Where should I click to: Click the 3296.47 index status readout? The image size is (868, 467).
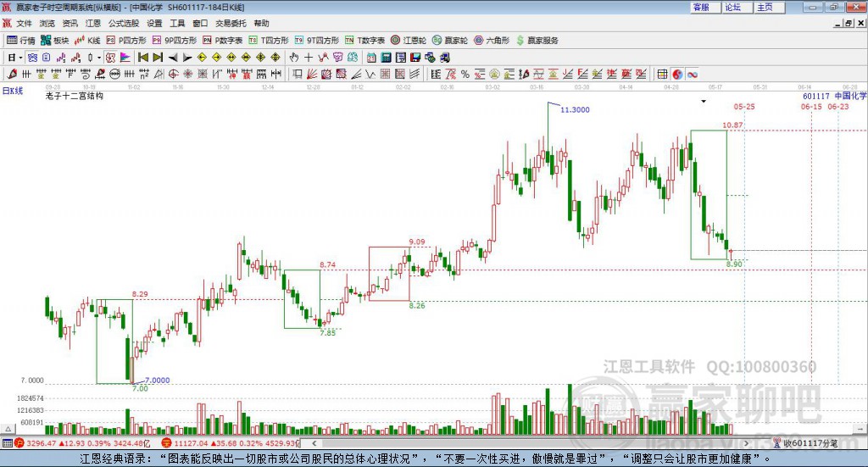(x=42, y=443)
